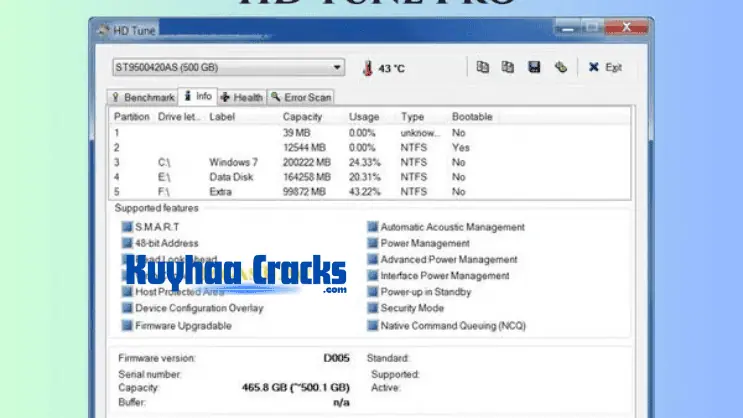Toggle Native Command Queuing (NCQ) checkbox
This screenshot has width=743, height=418.
point(372,325)
